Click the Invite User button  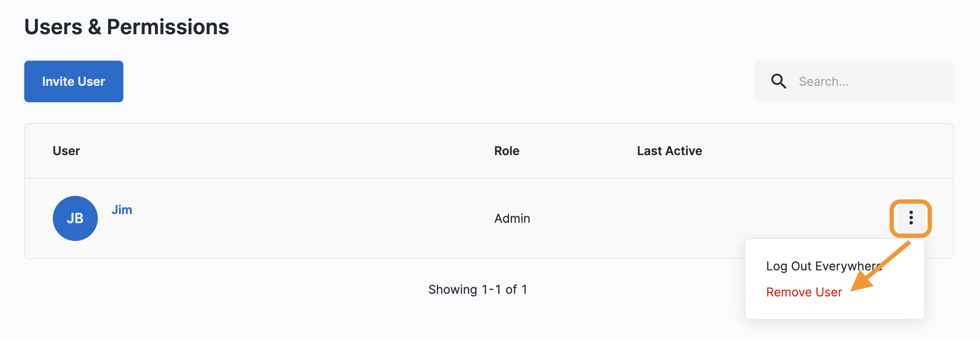(x=74, y=81)
